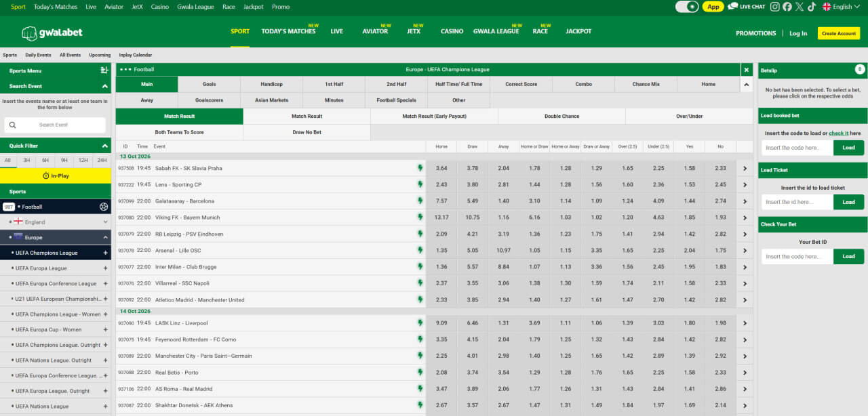Click plus next to UEFA Champions League - Women
The image size is (868, 416).
[105, 314]
